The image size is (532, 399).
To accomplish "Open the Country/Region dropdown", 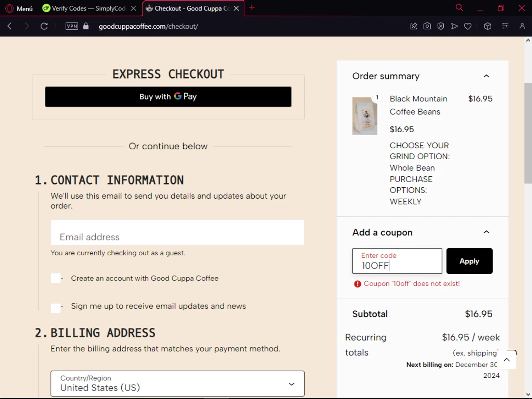I will tap(177, 383).
